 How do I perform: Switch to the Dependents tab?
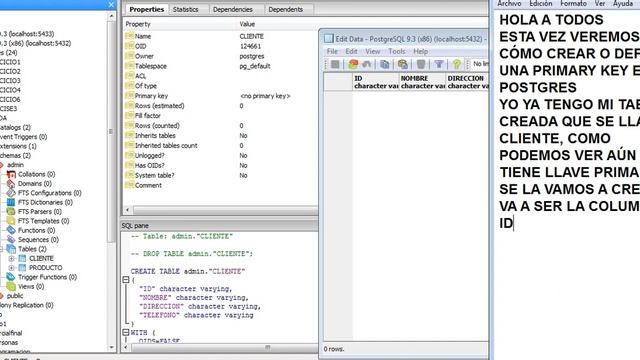coord(286,9)
